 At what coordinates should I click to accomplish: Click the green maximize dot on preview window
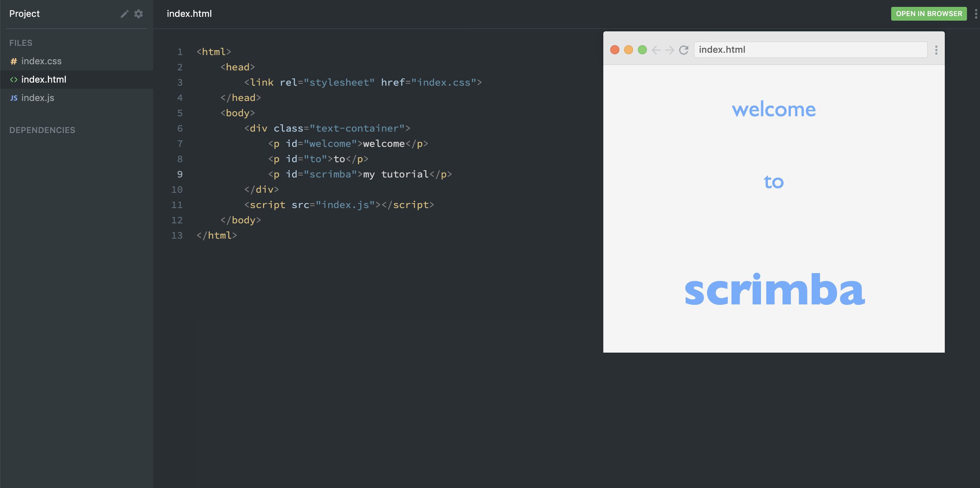pos(642,50)
